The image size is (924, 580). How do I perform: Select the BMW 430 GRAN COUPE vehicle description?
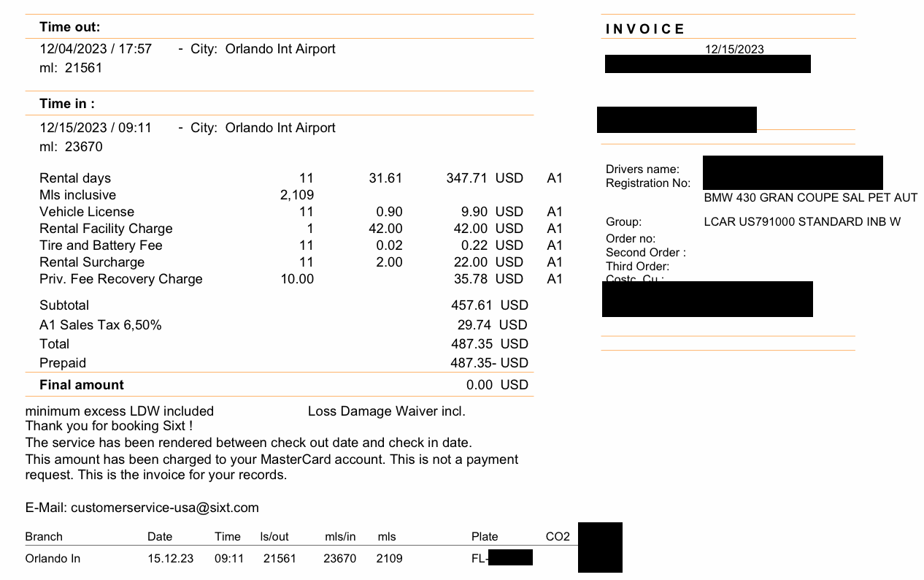pyautogui.click(x=810, y=198)
